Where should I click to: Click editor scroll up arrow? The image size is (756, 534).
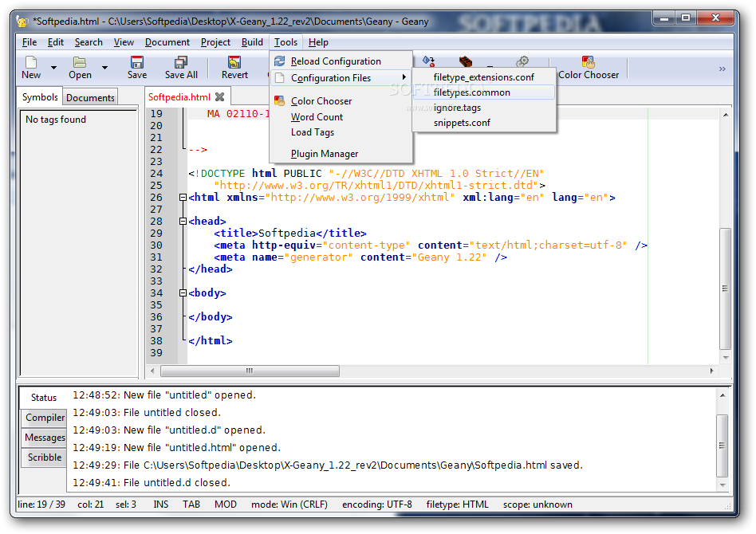725,115
